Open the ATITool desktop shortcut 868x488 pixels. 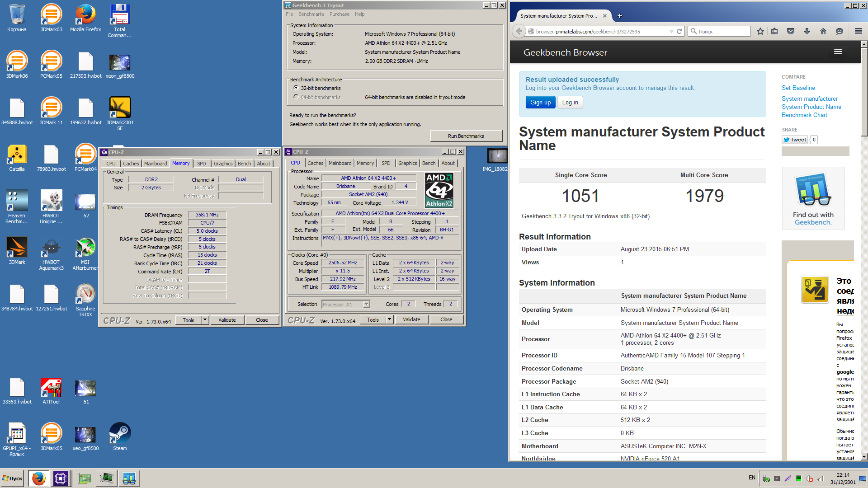51,390
